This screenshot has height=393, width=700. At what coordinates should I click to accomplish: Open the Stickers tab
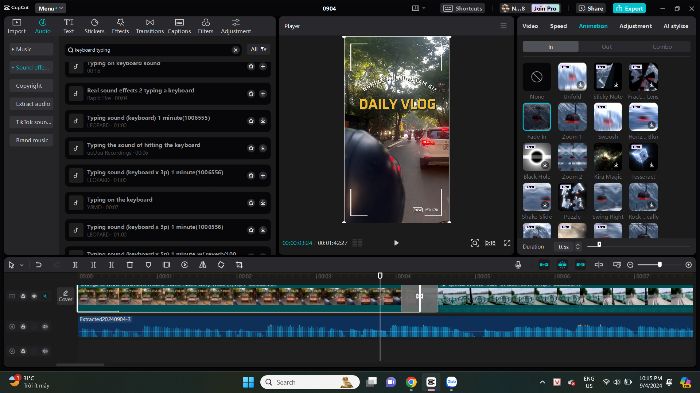pos(94,26)
